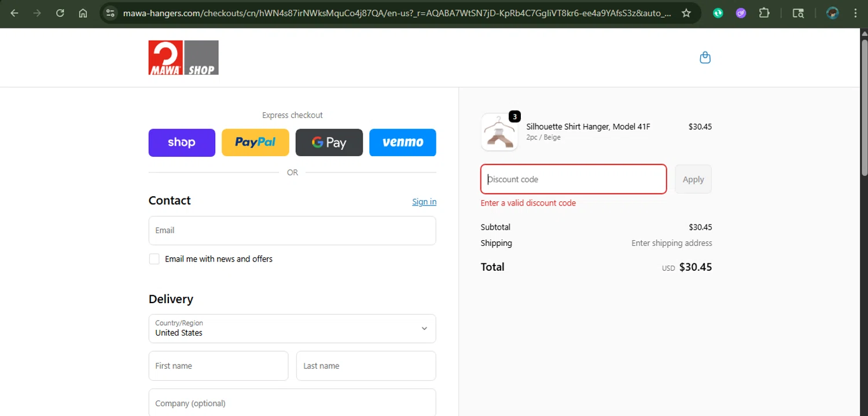This screenshot has height=416, width=868.
Task: Tick Email me with news and offers
Action: [154, 259]
